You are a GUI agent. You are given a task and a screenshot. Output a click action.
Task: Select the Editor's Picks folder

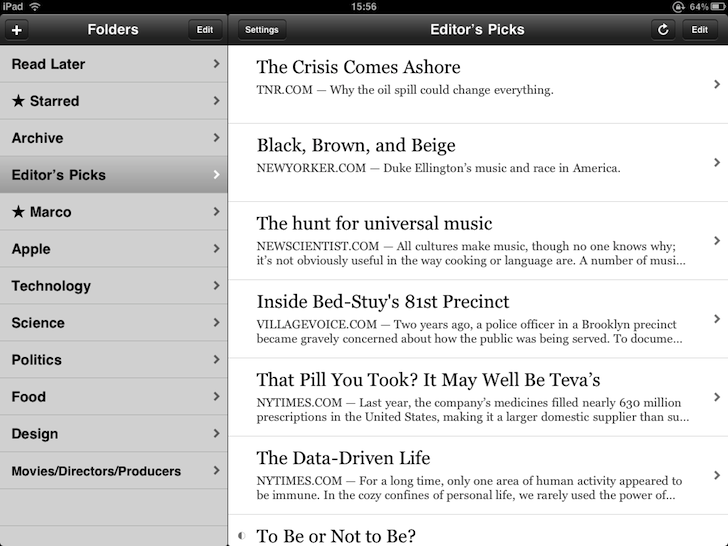pos(114,175)
